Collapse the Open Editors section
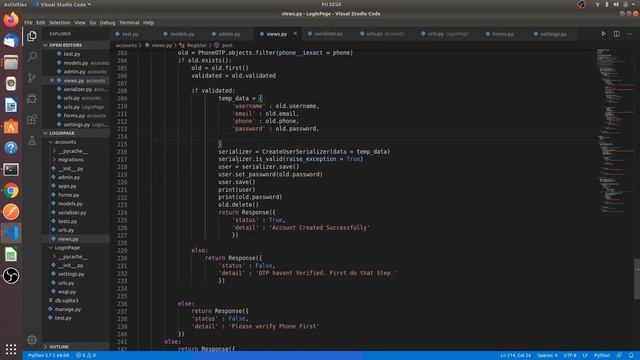 tap(76, 45)
